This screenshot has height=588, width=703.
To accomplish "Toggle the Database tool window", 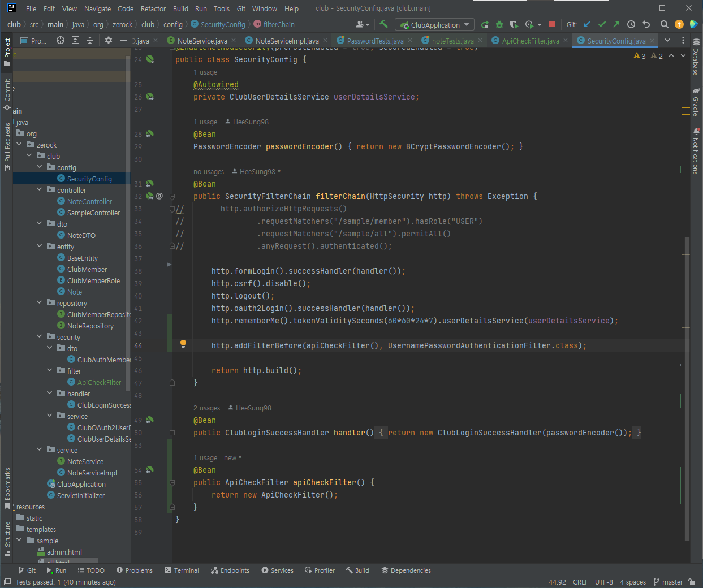I will click(x=696, y=57).
